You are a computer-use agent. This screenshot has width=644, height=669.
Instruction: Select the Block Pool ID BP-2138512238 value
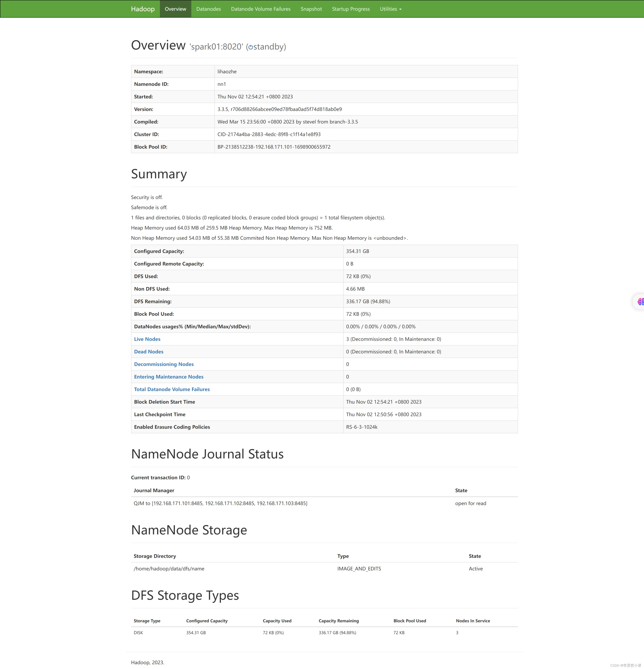pos(274,147)
